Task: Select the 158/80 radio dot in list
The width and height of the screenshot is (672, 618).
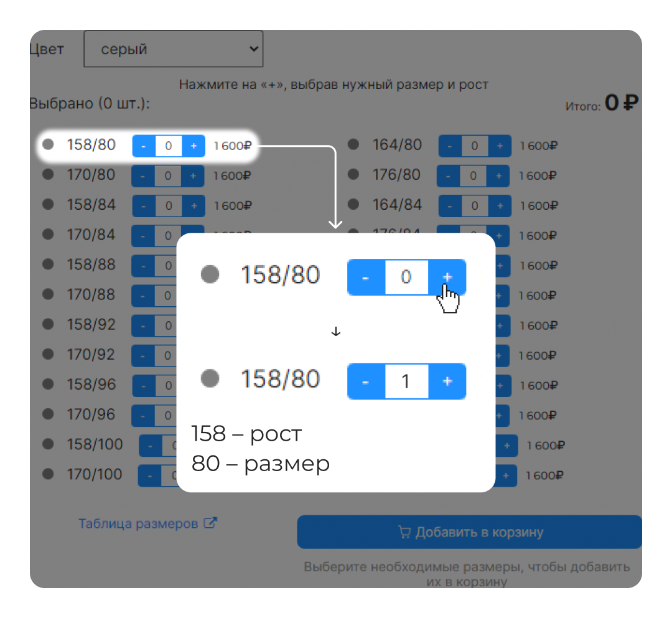Action: [48, 145]
